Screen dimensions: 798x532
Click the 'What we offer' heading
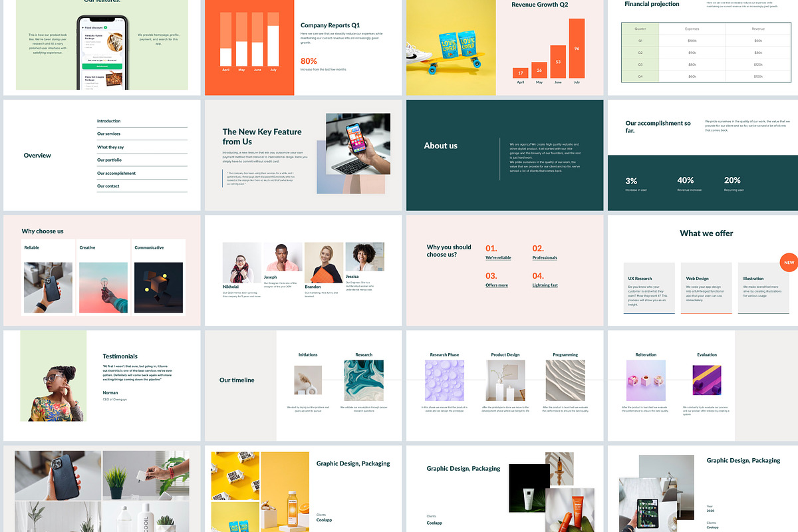coord(706,233)
